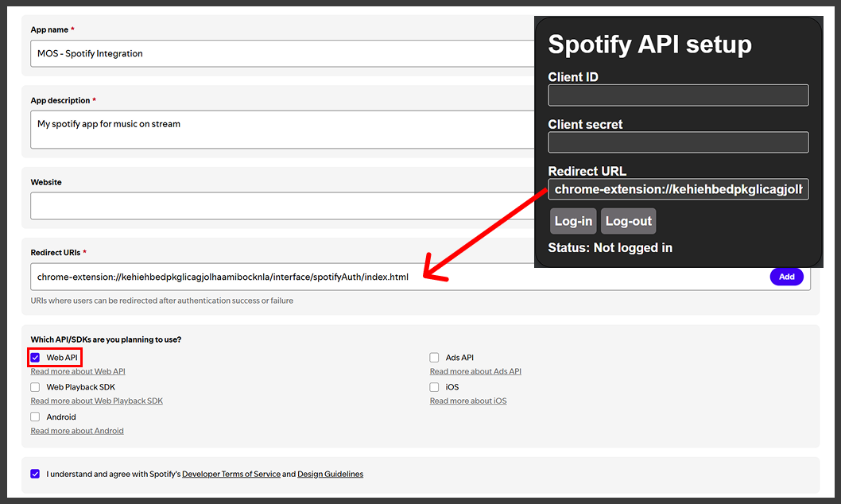Open Spotify's Developer Terms of Service
This screenshot has width=841, height=504.
click(231, 473)
